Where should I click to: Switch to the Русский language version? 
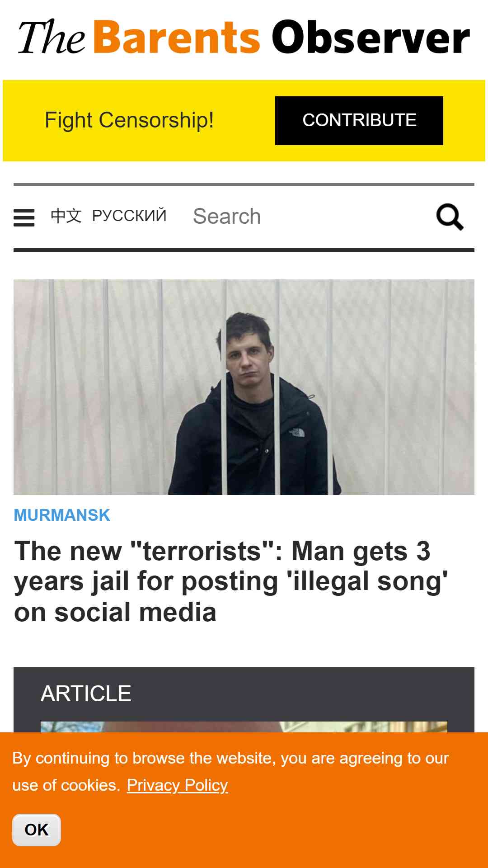click(x=129, y=216)
